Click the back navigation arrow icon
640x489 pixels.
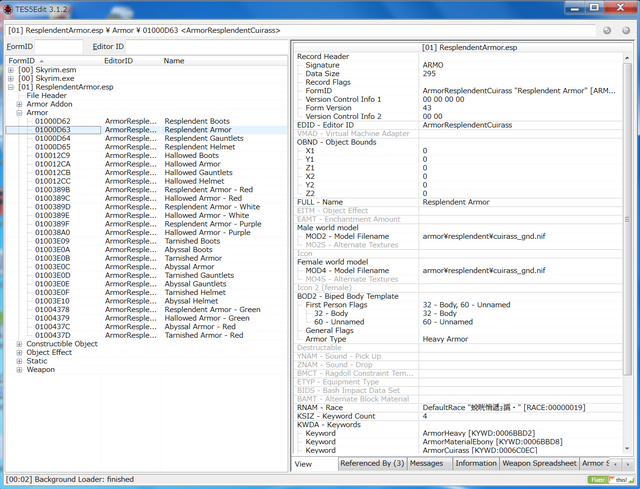(x=607, y=30)
